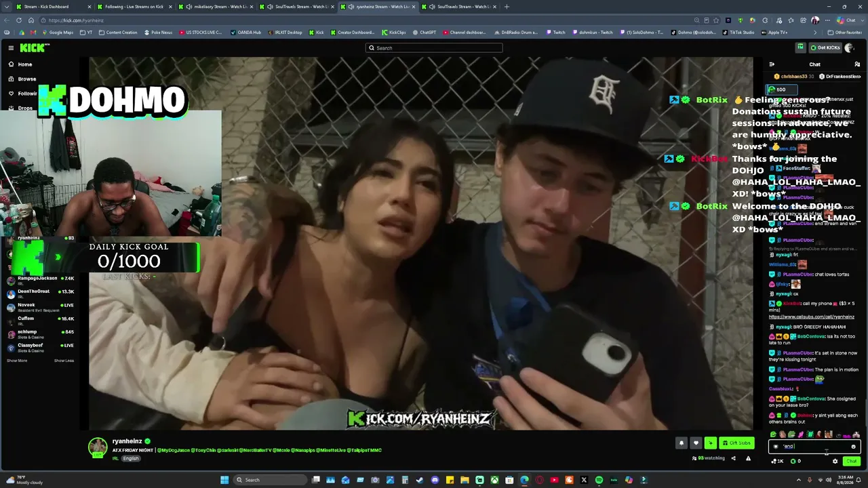Click the Windows taskbar search box

click(x=269, y=480)
